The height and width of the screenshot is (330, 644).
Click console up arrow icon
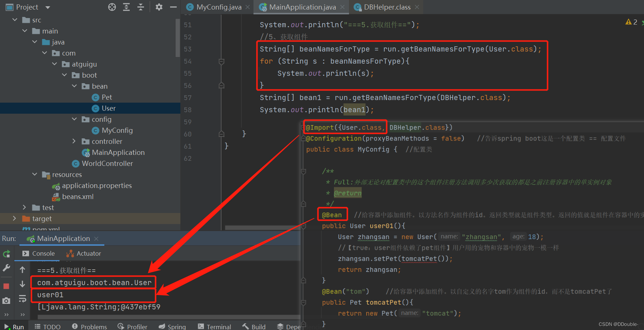click(x=22, y=270)
